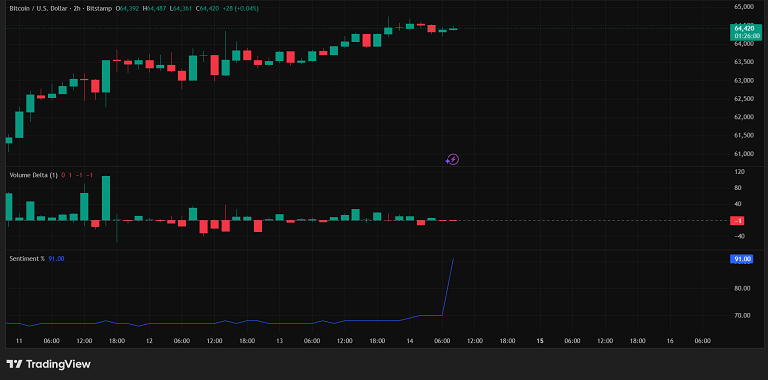
Task: Click the 120 volume delta scale label
Action: 740,172
